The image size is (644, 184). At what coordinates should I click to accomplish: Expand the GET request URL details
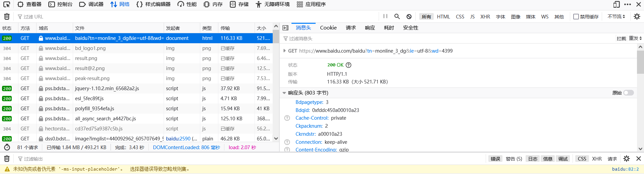click(x=284, y=51)
